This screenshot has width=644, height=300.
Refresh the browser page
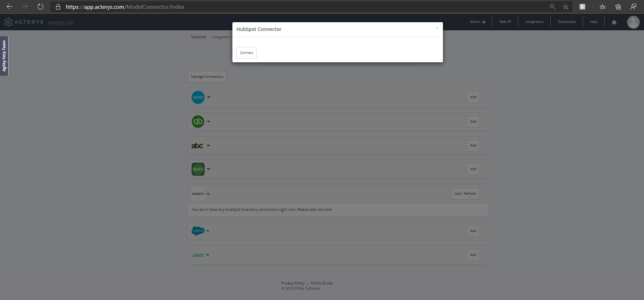(40, 7)
